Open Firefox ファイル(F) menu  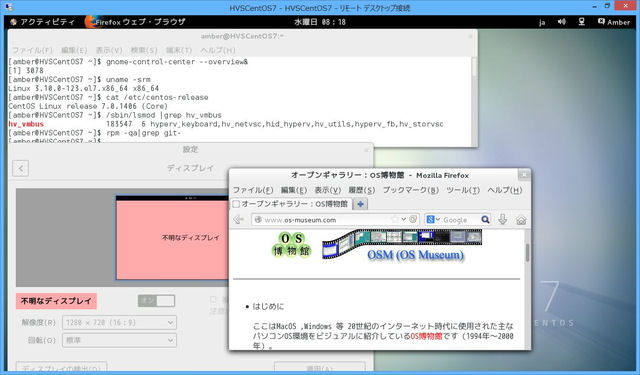tap(253, 190)
